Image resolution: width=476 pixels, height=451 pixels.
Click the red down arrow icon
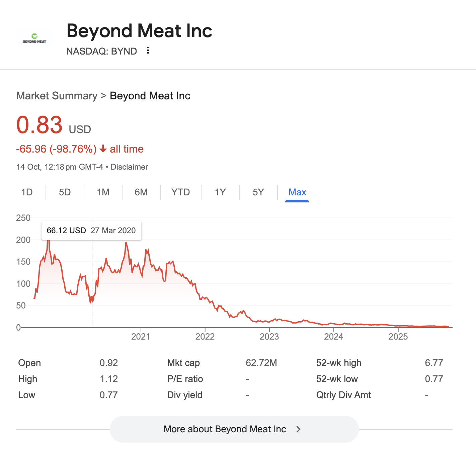pos(103,149)
